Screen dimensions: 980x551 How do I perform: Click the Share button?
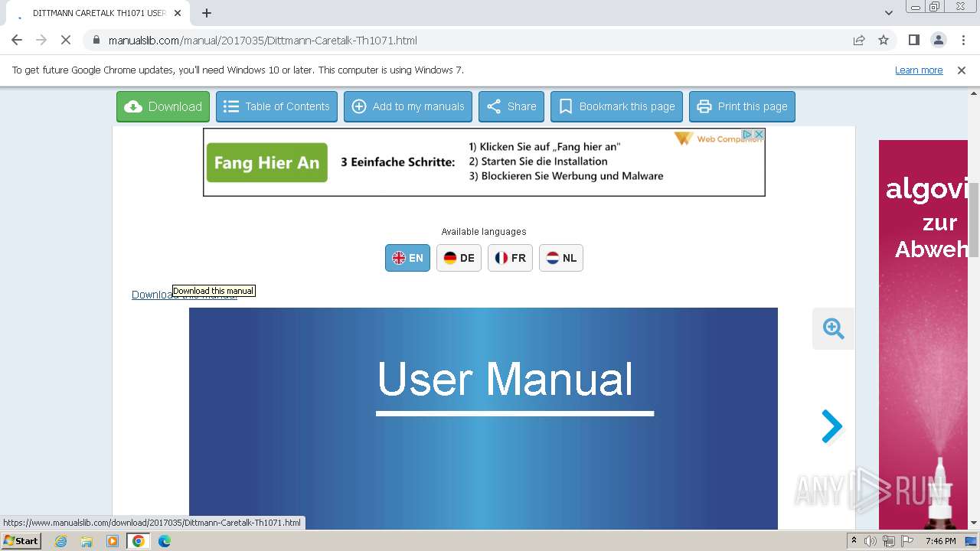click(x=511, y=106)
